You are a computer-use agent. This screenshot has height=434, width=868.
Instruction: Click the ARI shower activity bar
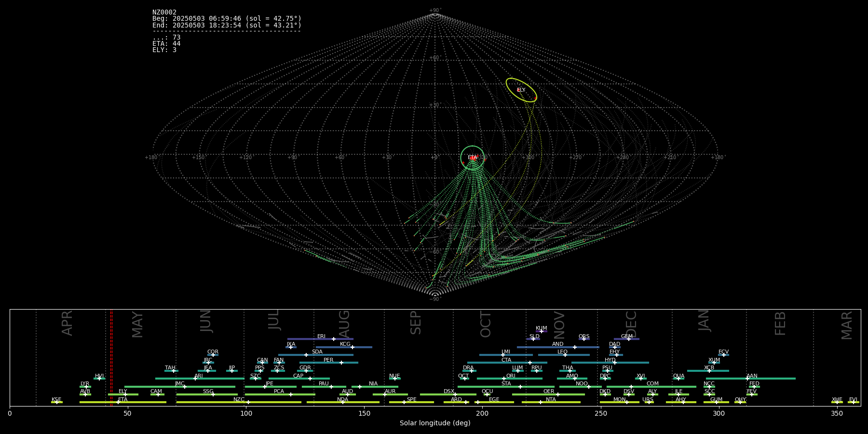200,379
